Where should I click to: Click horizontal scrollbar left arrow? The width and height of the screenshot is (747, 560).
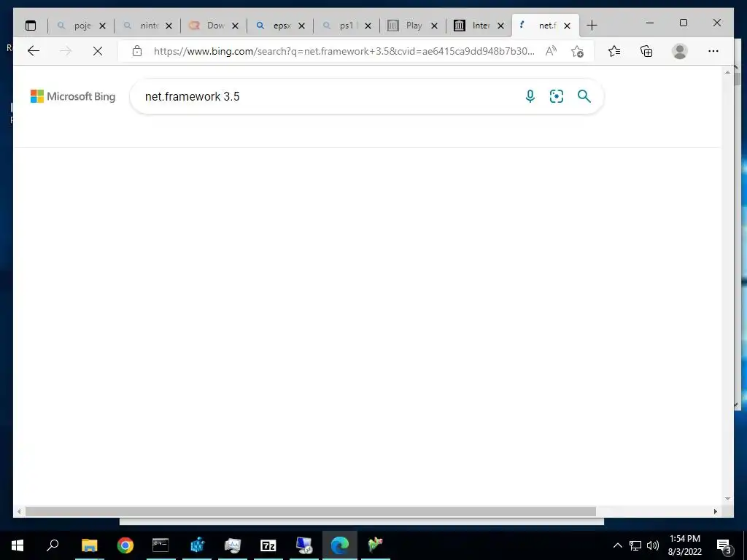click(19, 511)
